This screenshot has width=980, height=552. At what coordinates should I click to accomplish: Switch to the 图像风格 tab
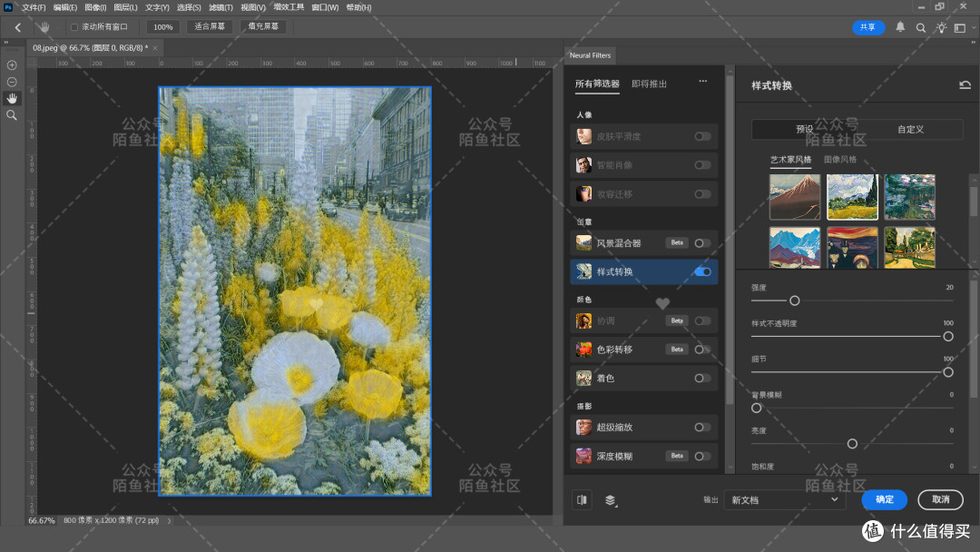coord(840,160)
